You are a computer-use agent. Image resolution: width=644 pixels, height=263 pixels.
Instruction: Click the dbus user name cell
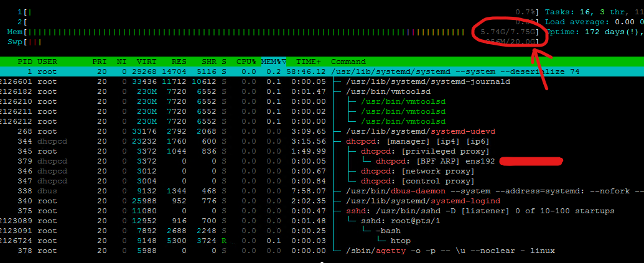click(x=47, y=191)
